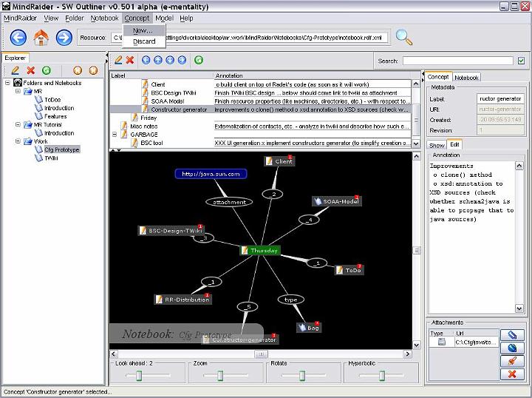This screenshot has height=398, width=532.
Task: Select the Friday outline row
Action: (x=260, y=118)
